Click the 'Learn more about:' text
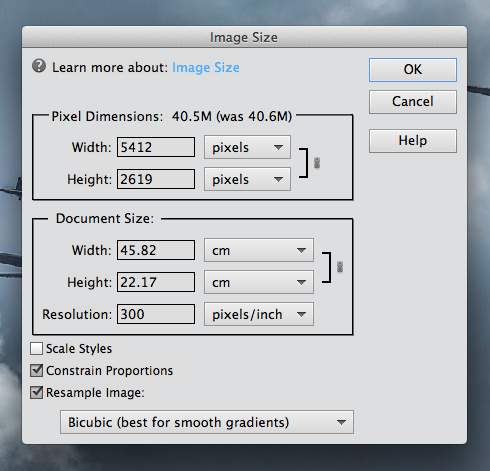Image resolution: width=490 pixels, height=471 pixels. click(110, 68)
